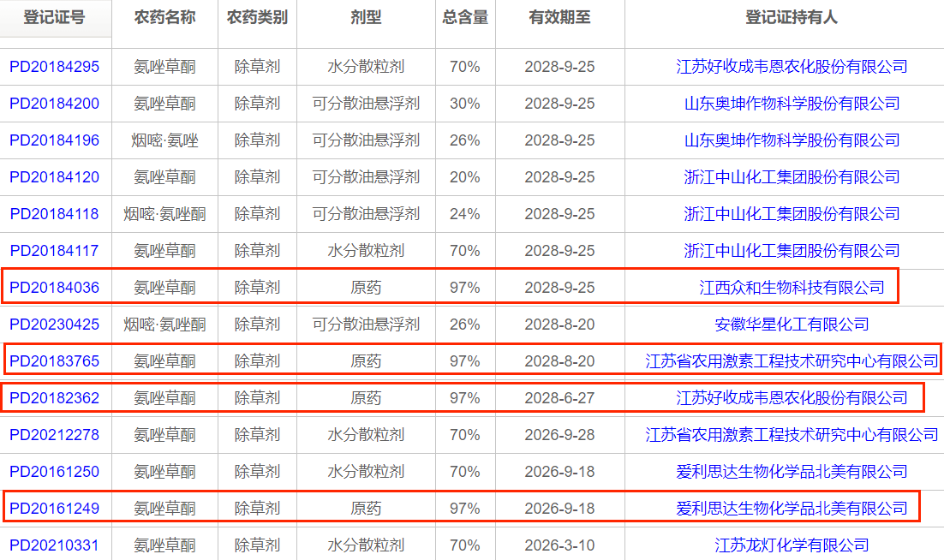944x560 pixels.
Task: Click registration number PD20230425
Action: (x=54, y=325)
